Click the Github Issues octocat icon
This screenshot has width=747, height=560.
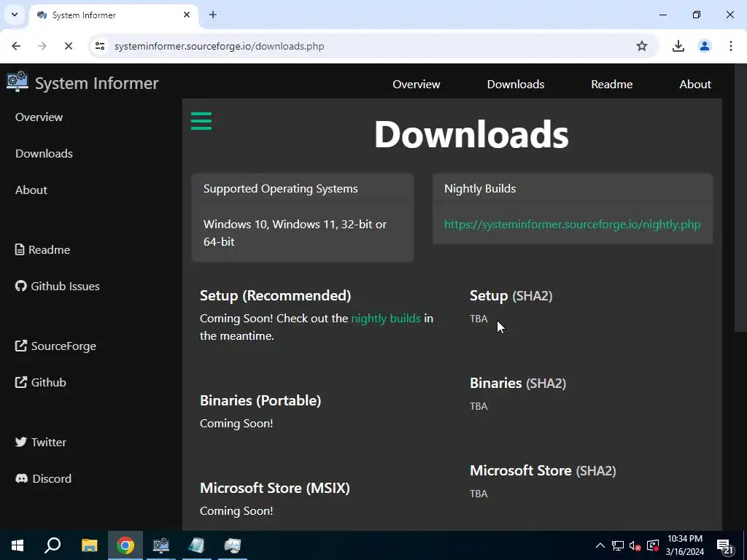click(20, 286)
